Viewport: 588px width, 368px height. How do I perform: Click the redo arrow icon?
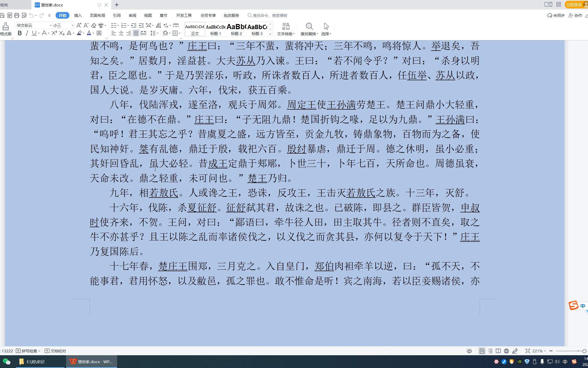point(42,15)
